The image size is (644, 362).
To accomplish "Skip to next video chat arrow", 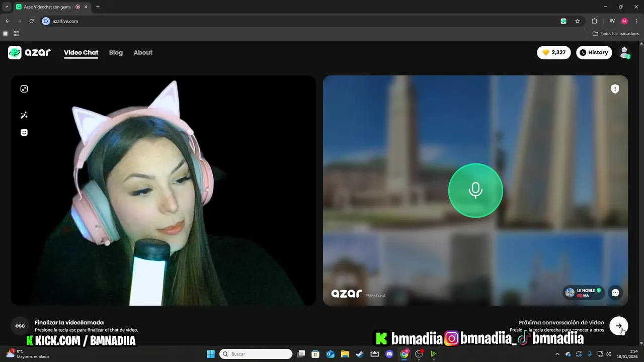I will (618, 326).
